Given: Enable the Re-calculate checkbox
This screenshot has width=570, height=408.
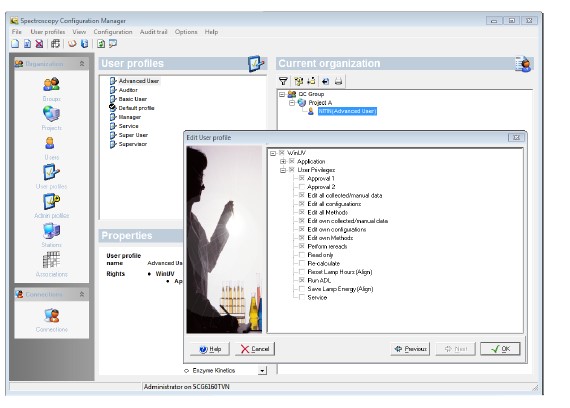Looking at the screenshot, I should (302, 263).
